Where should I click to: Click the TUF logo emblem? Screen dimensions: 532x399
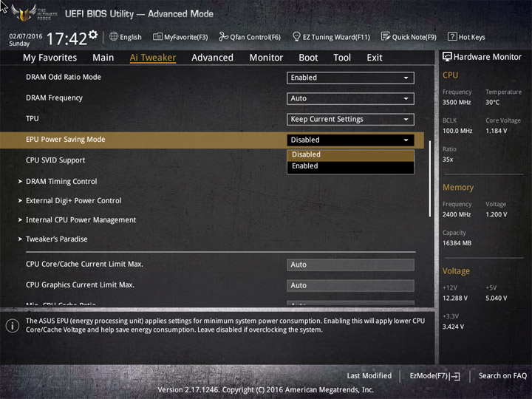[24, 13]
